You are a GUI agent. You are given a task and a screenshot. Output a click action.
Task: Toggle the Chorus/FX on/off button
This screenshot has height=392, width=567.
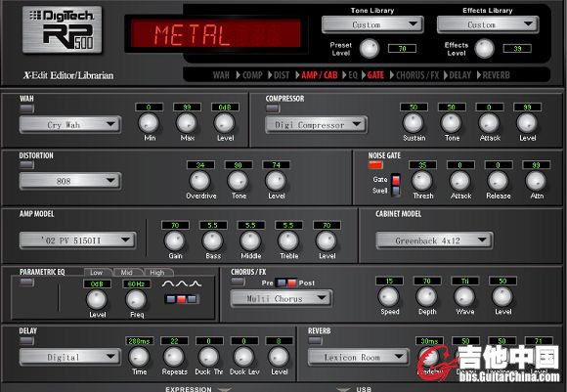pyautogui.click(x=238, y=282)
